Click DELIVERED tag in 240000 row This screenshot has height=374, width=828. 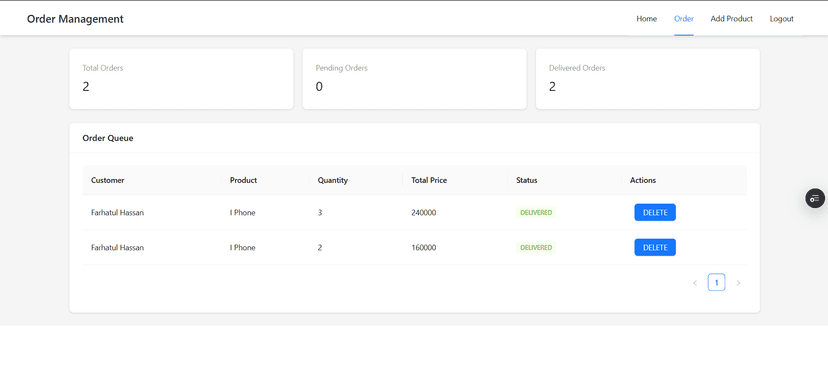(536, 212)
